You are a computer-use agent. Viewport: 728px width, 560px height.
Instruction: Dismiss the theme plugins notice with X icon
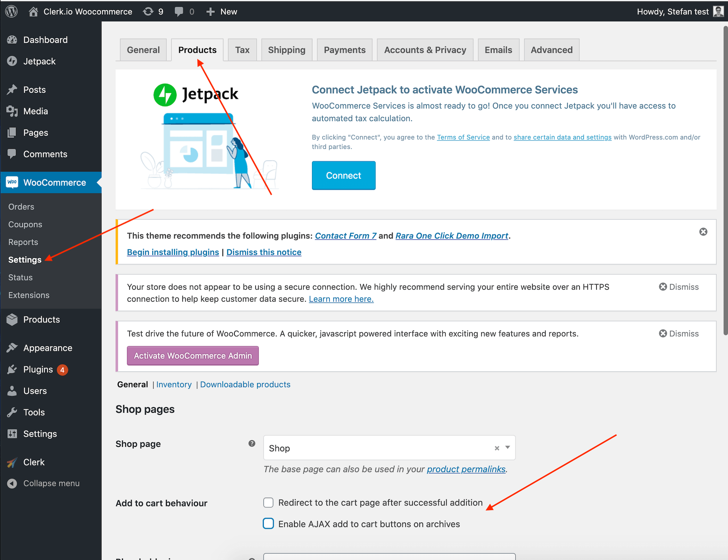703,232
